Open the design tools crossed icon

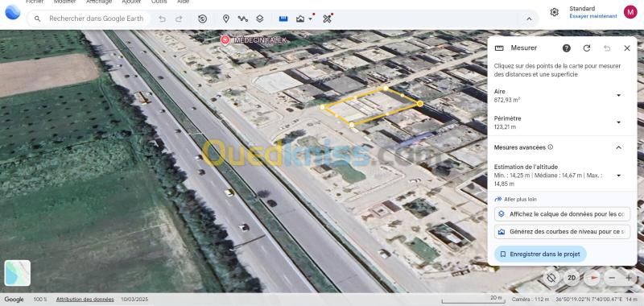pyautogui.click(x=327, y=19)
